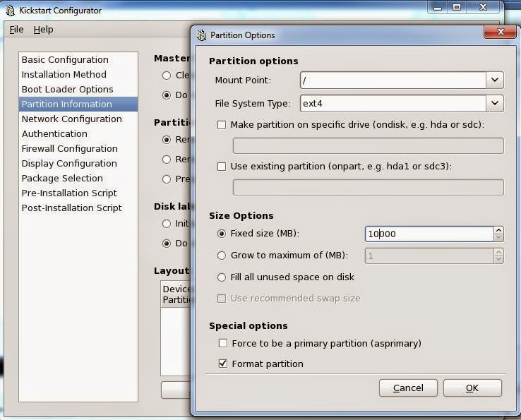The height and width of the screenshot is (420, 521).
Task: Enable Make partition on specific drive checkbox
Action: tap(222, 125)
